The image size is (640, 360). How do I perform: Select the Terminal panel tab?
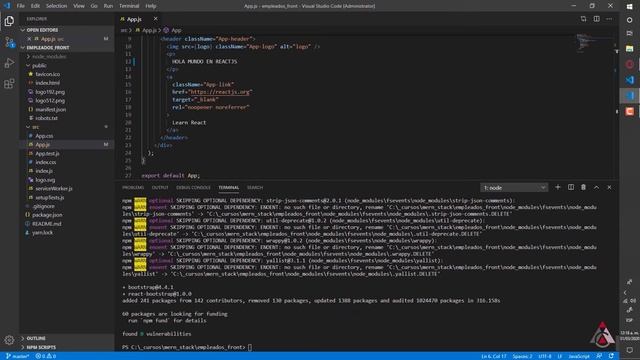[229, 188]
